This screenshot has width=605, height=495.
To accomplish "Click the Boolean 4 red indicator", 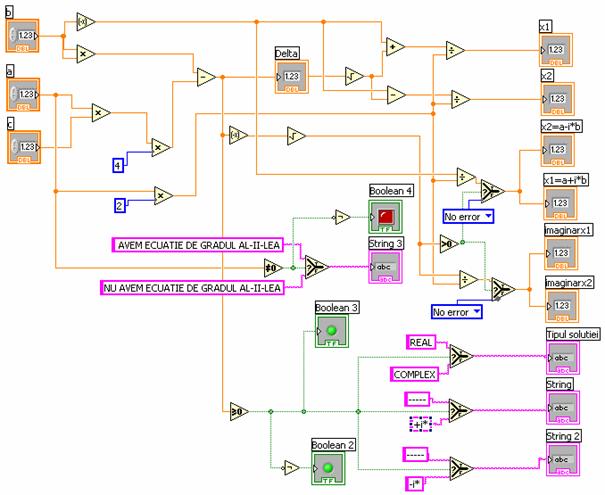I will pos(385,214).
